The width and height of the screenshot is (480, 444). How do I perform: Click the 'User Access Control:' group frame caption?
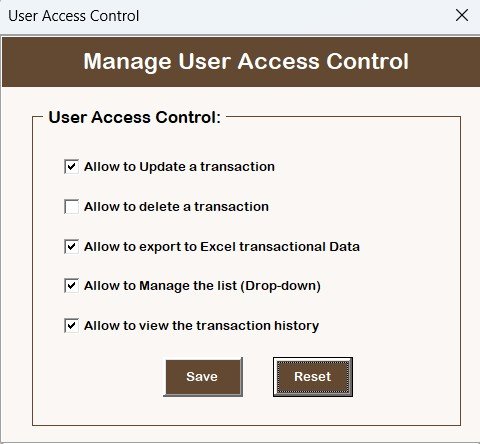pos(135,117)
